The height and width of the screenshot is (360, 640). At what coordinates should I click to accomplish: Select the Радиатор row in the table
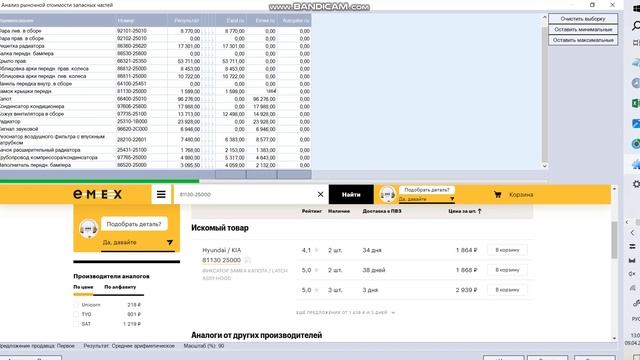(x=155, y=121)
